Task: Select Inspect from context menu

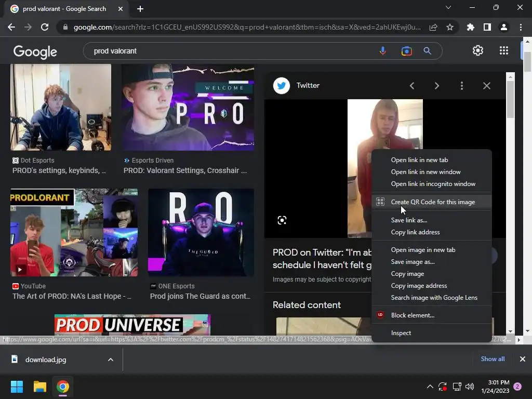Action: coord(432,333)
